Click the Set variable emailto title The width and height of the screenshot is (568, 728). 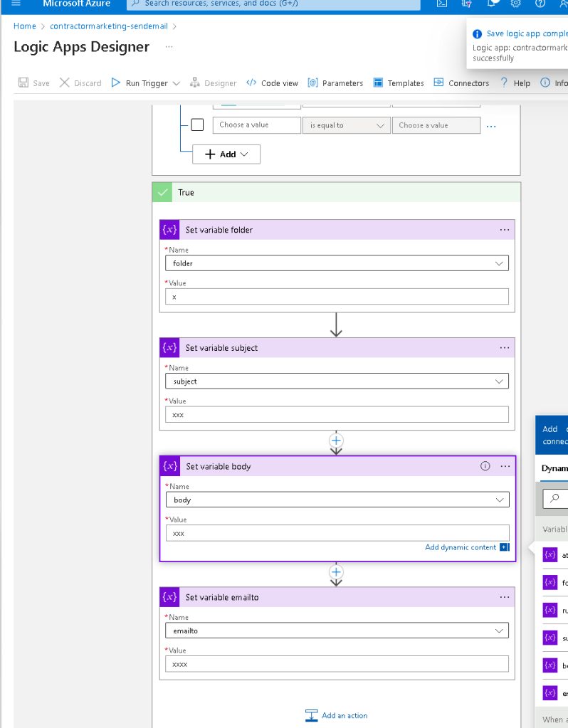pos(222,598)
